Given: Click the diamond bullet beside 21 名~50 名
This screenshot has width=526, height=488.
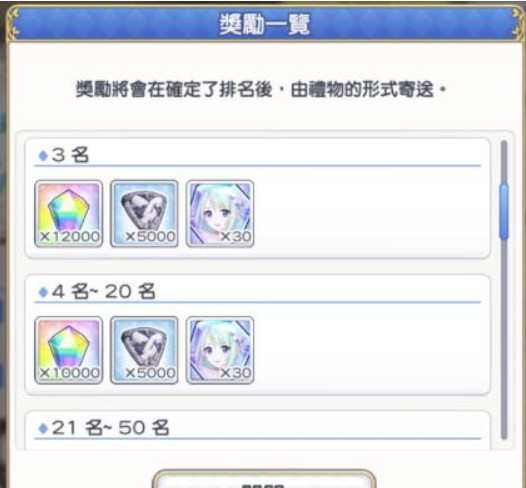Looking at the screenshot, I should tap(43, 428).
